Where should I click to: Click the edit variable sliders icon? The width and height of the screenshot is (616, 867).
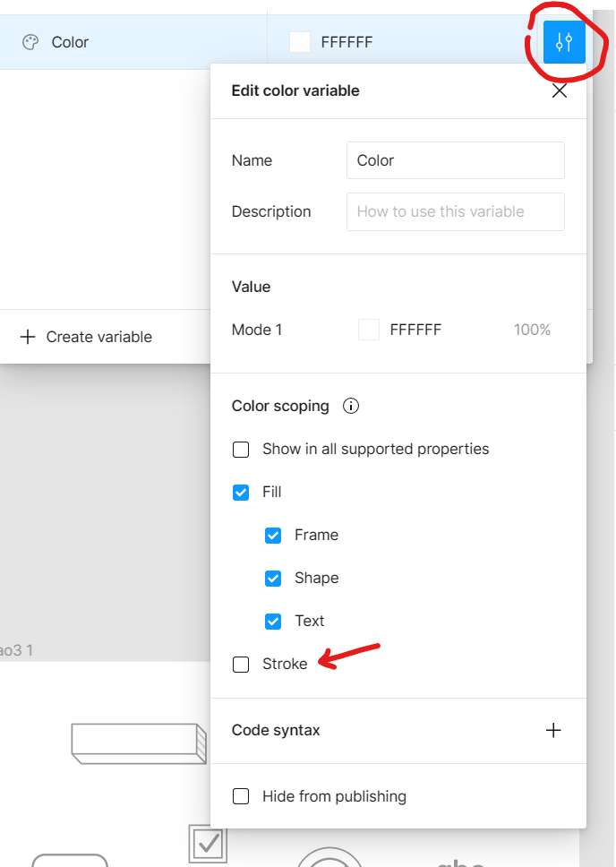pos(564,42)
